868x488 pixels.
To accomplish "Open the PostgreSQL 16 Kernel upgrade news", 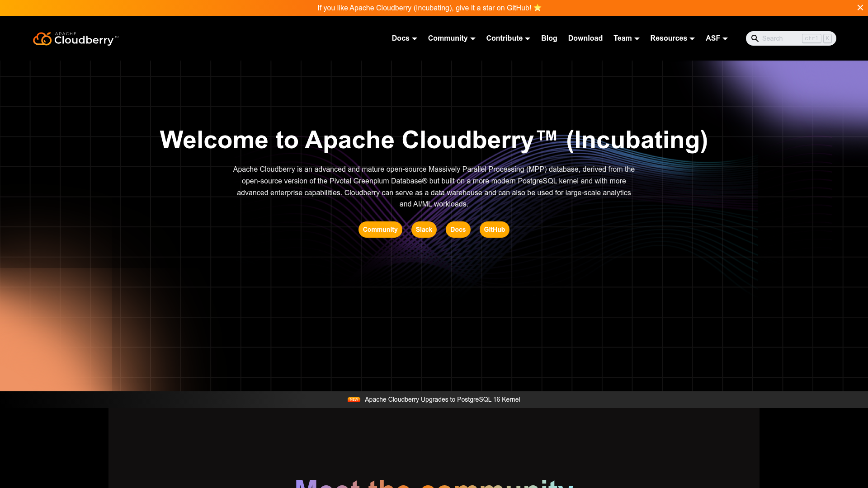I will click(x=442, y=399).
